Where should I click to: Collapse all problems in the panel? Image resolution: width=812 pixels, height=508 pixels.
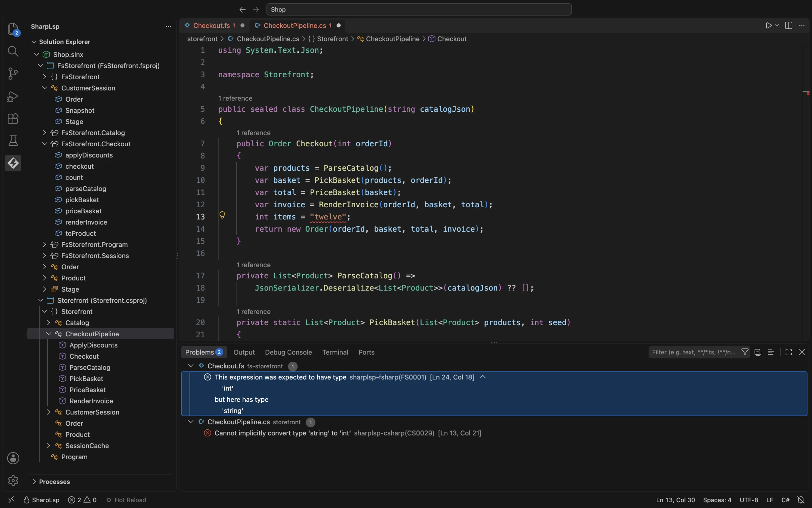click(x=758, y=352)
